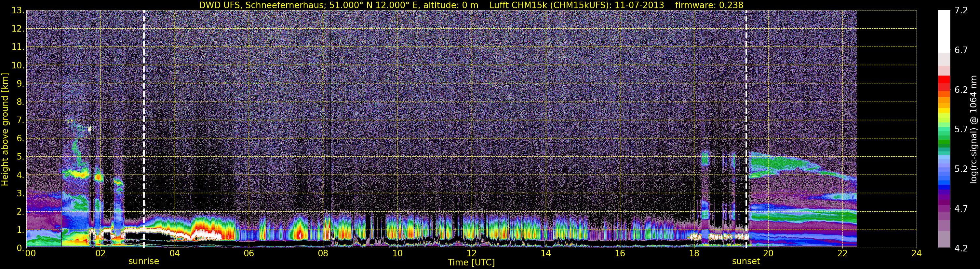Viewport: 980px width, 269px height.
Task: Click the colorbar value '5.2'
Action: coord(961,169)
